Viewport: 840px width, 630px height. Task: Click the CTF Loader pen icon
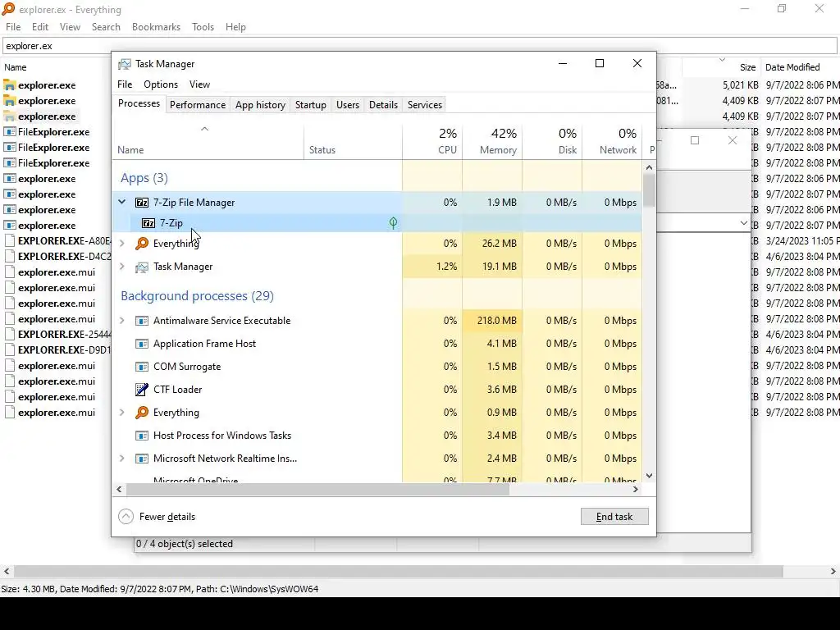[x=141, y=390]
